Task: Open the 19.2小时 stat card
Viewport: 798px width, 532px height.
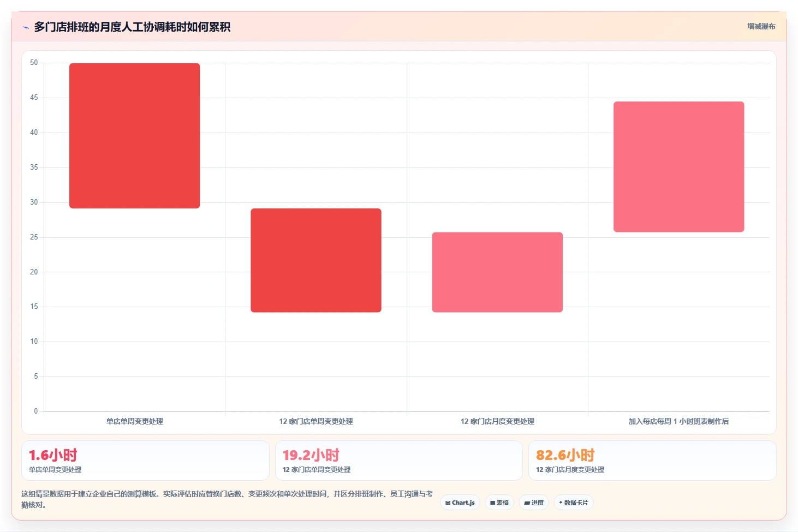Action: 399,461
